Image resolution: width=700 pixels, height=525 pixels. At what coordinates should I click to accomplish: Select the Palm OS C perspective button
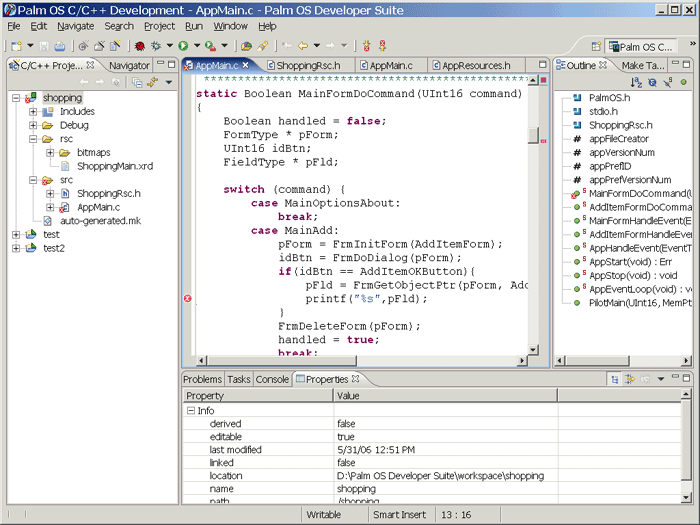(641, 46)
